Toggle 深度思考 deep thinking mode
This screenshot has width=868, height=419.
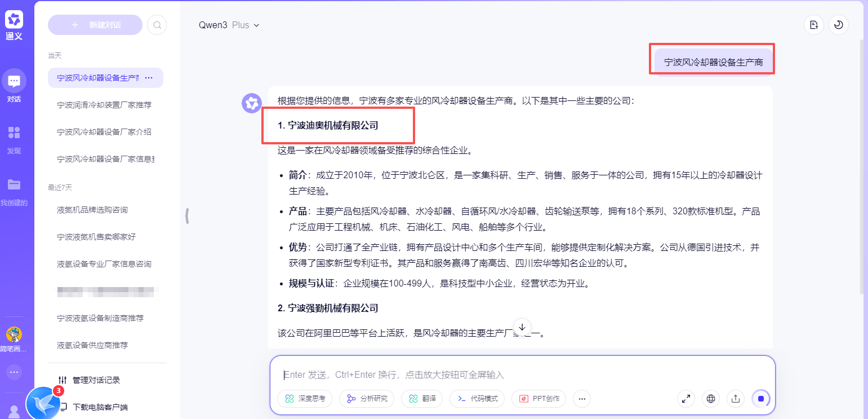pyautogui.click(x=305, y=399)
